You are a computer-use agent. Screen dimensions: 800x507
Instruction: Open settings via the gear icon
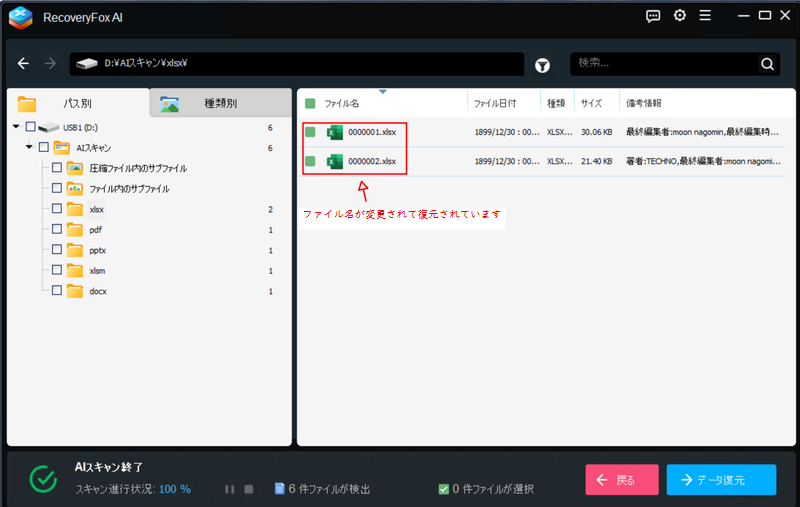(x=680, y=16)
